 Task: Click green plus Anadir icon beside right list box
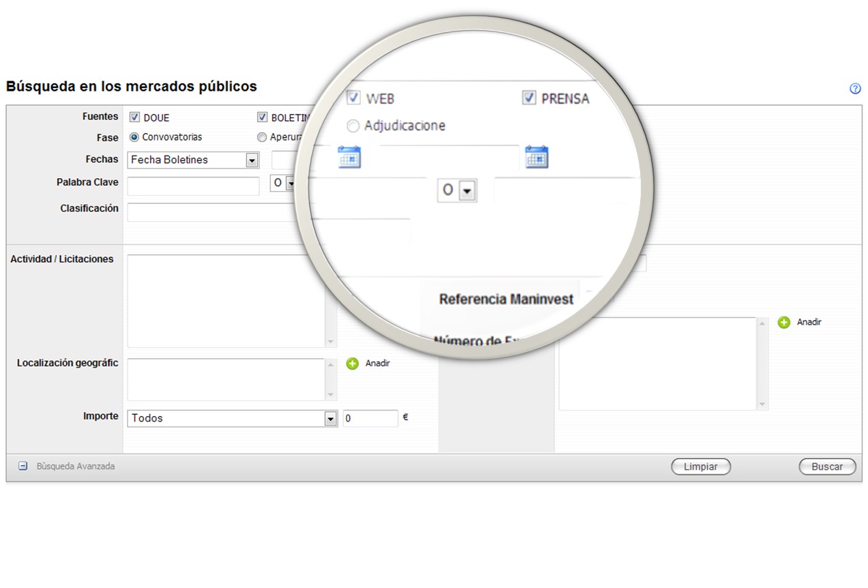tap(784, 322)
